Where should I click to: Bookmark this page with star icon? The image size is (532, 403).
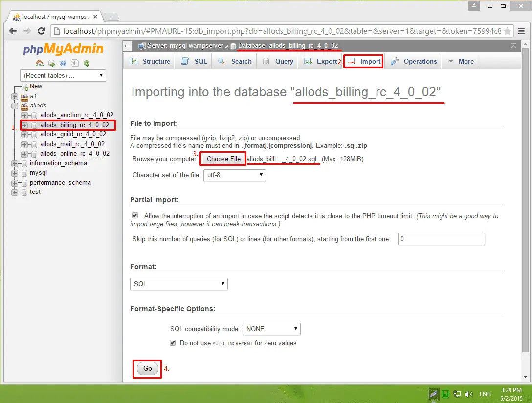coord(507,31)
